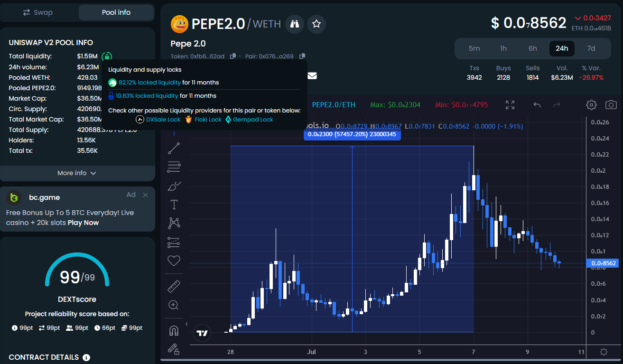This screenshot has height=364, width=623.
Task: Undo the last chart action
Action: (x=537, y=105)
